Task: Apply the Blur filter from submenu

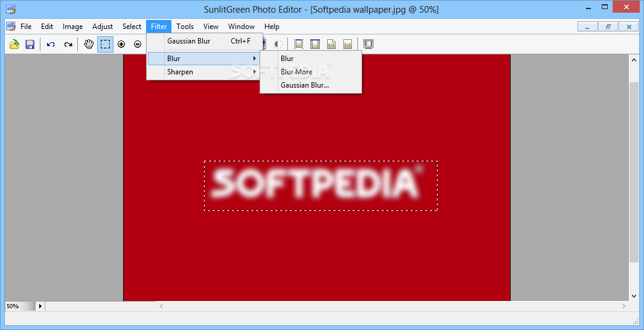Action: point(311,59)
